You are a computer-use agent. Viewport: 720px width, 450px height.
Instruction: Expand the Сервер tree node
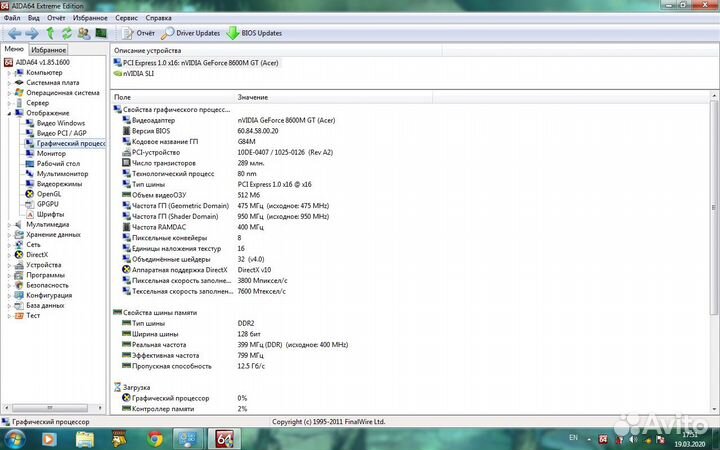tap(9, 103)
